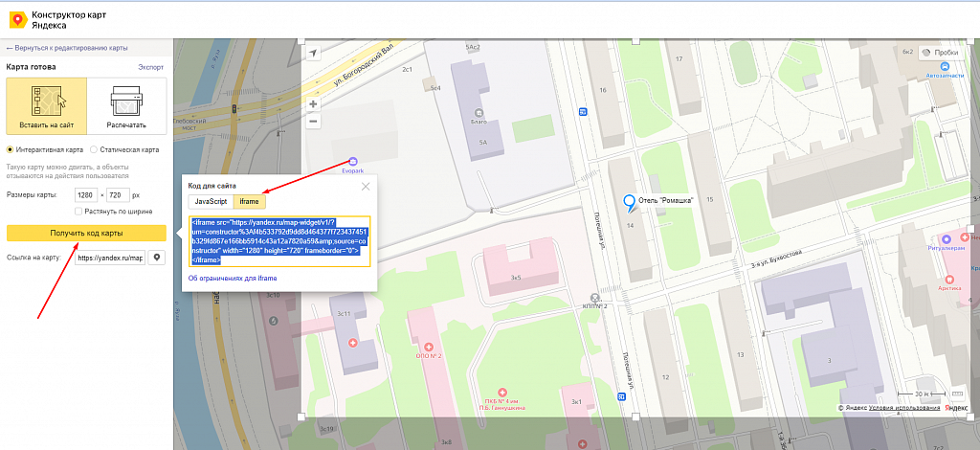This screenshot has width=980, height=450.
Task: Select the Отель "Ромашка" placemark pin
Action: [x=629, y=204]
